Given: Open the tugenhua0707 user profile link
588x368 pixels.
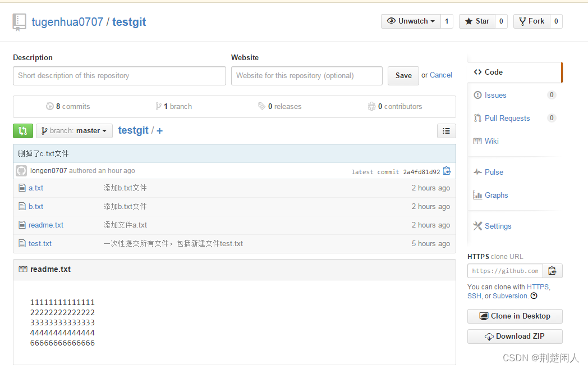Looking at the screenshot, I should click(x=67, y=22).
